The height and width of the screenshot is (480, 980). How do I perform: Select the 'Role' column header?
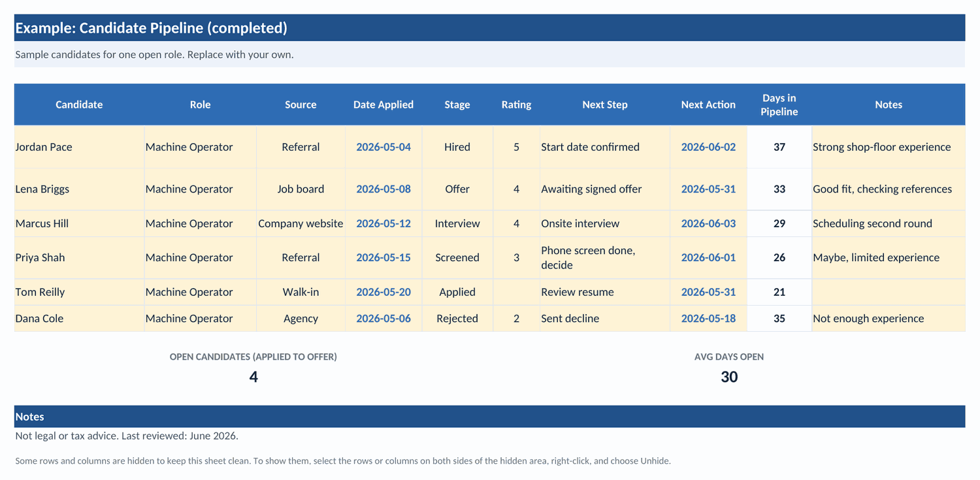point(201,104)
